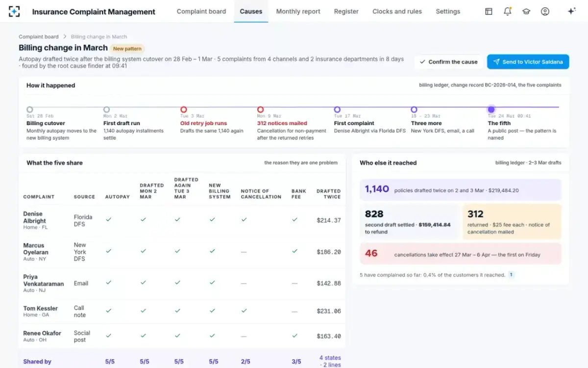Select the First draft run timeline point
The height and width of the screenshot is (368, 588).
[107, 109]
